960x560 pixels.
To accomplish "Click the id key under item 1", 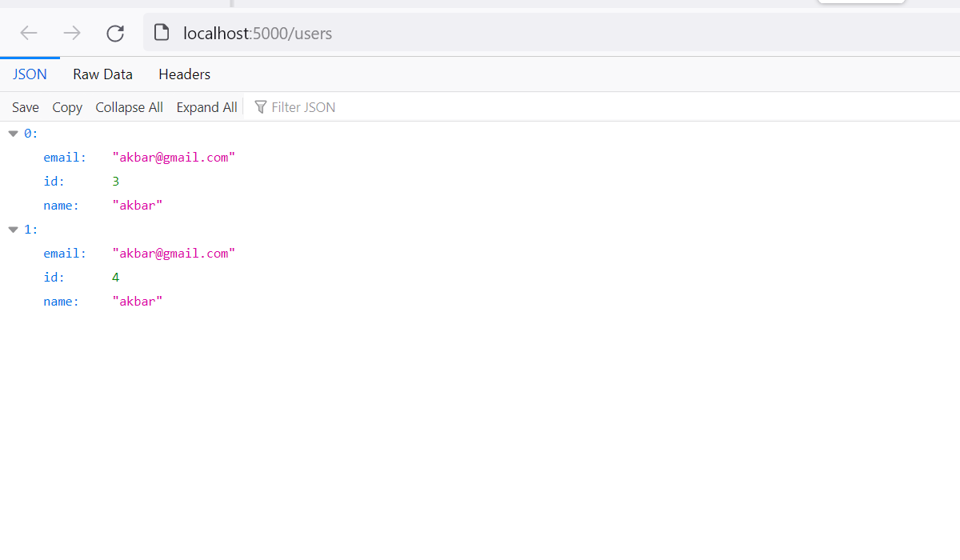I will pos(54,278).
